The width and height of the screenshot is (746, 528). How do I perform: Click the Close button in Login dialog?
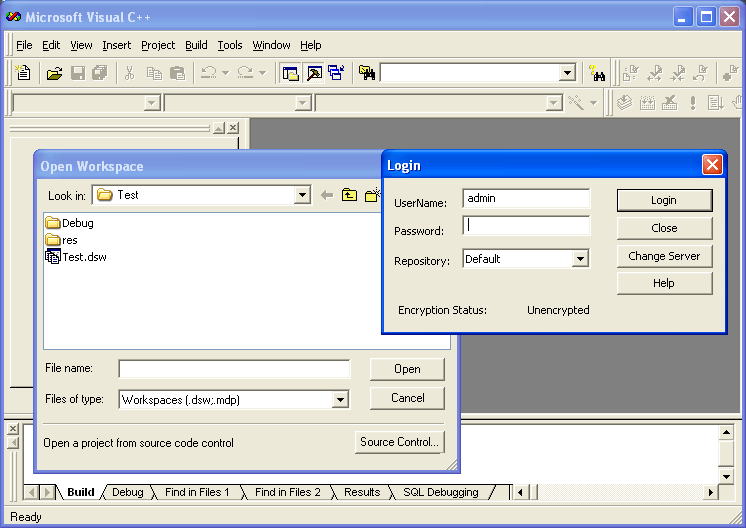click(664, 228)
